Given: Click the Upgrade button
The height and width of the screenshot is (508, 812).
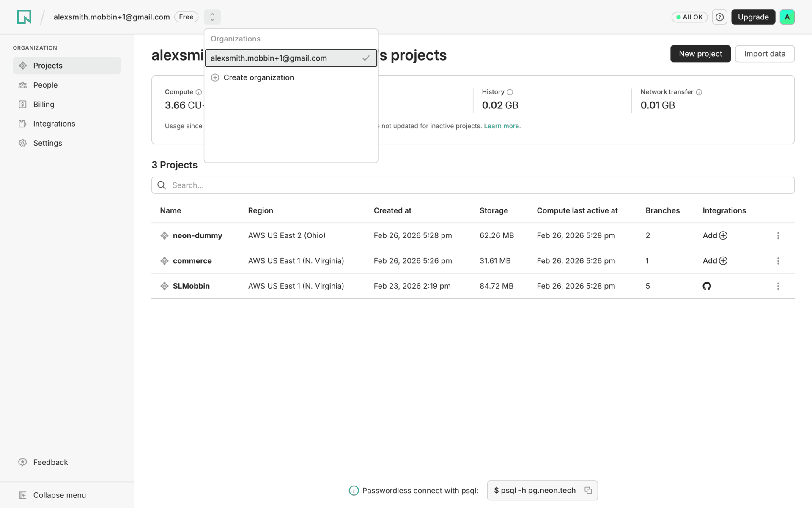Looking at the screenshot, I should point(753,17).
